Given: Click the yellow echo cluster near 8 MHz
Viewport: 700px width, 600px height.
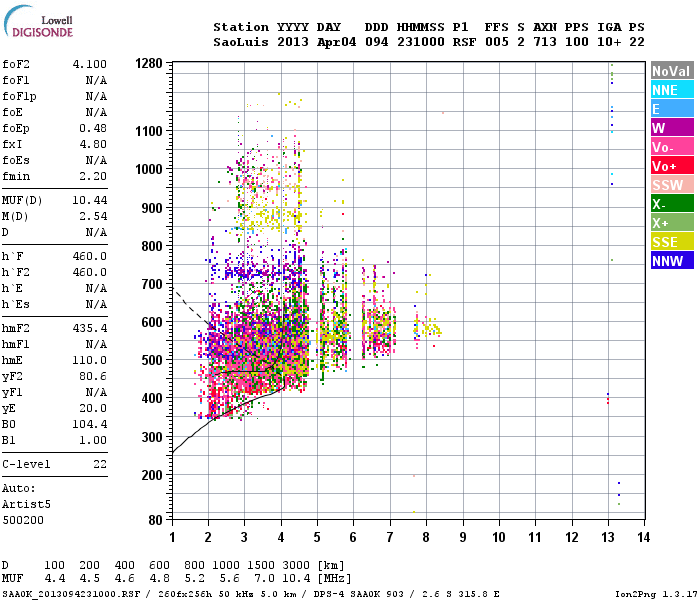Looking at the screenshot, I should [x=429, y=328].
